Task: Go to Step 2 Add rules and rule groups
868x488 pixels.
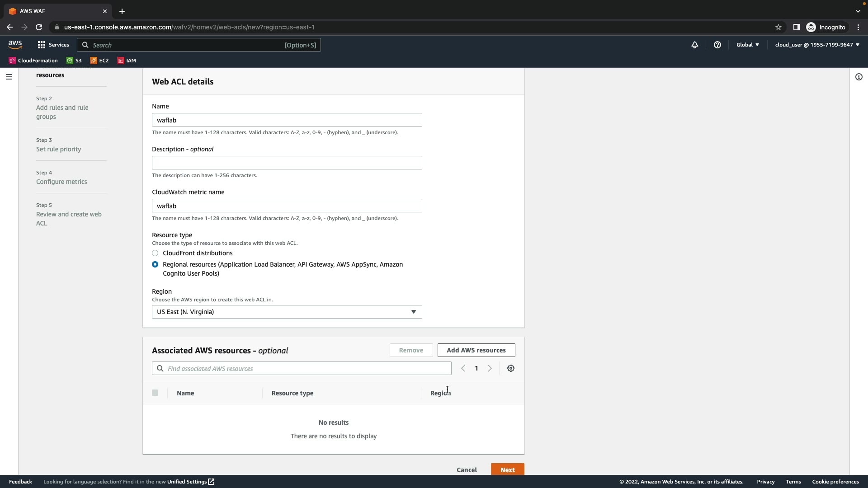Action: point(62,112)
